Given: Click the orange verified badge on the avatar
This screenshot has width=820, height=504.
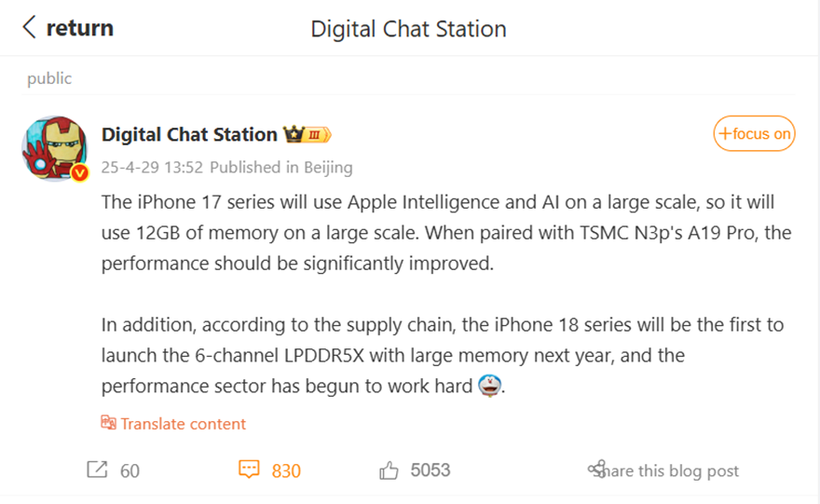Looking at the screenshot, I should coord(80,173).
